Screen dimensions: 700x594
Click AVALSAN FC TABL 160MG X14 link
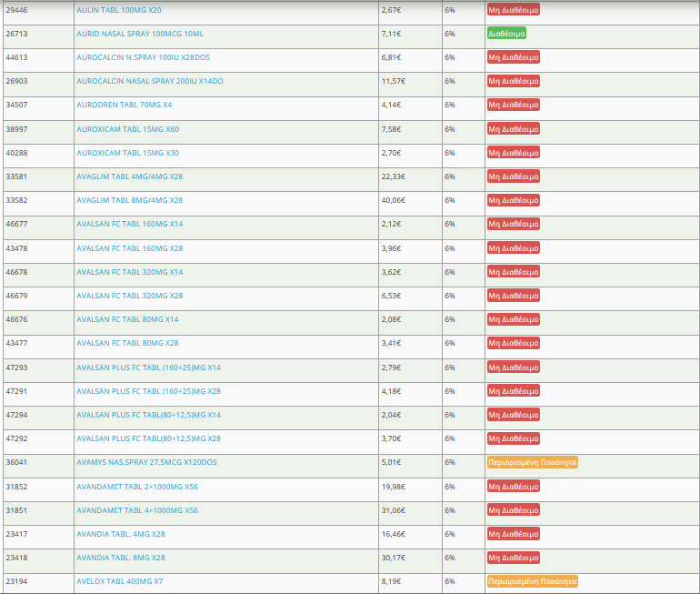tap(130, 224)
